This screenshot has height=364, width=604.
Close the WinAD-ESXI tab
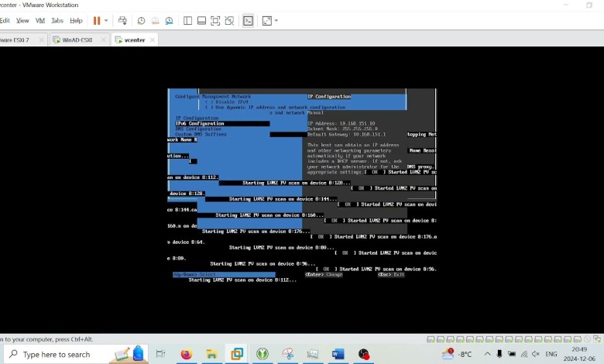103,39
